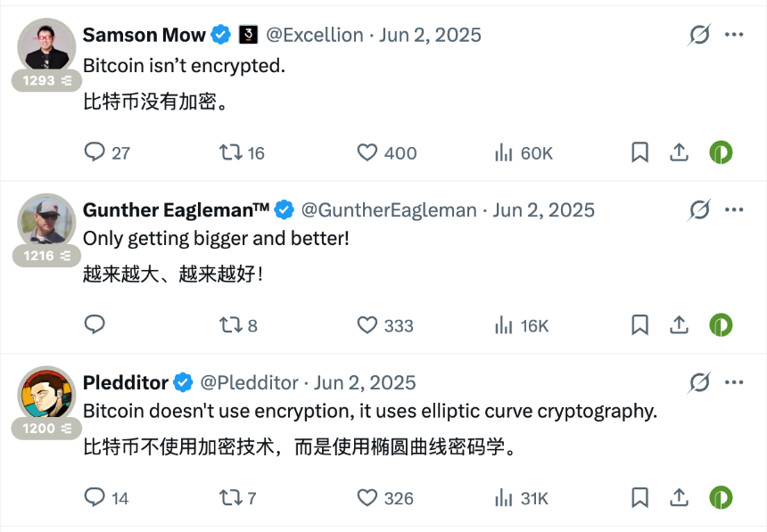The image size is (767, 532).
Task: Share Gunther Eagleman's post
Action: click(679, 324)
